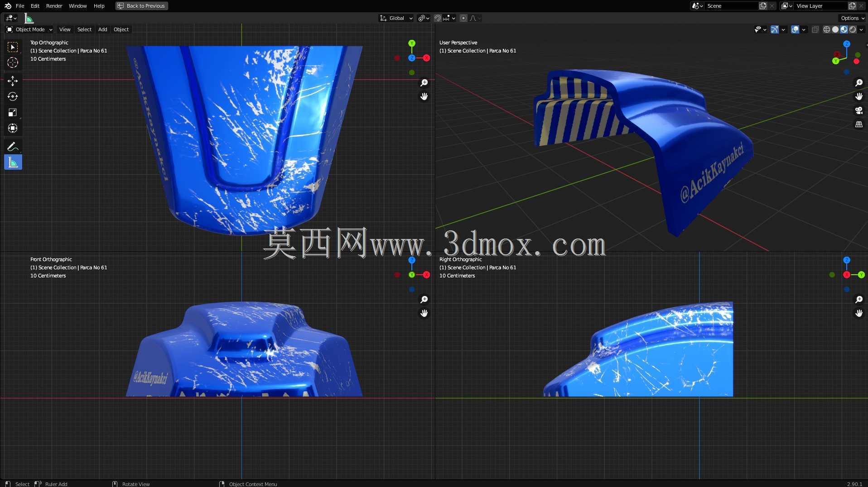The width and height of the screenshot is (868, 487).
Task: Zoom icon in Top Orthographic viewport
Action: pos(424,83)
